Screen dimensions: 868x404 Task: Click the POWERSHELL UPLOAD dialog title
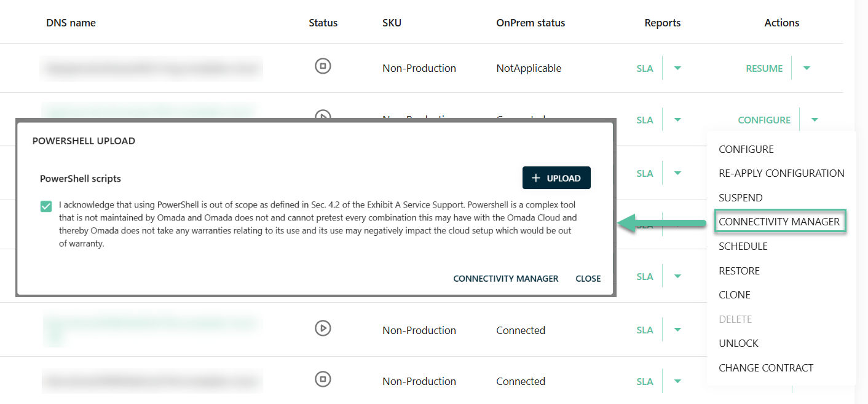pyautogui.click(x=84, y=141)
